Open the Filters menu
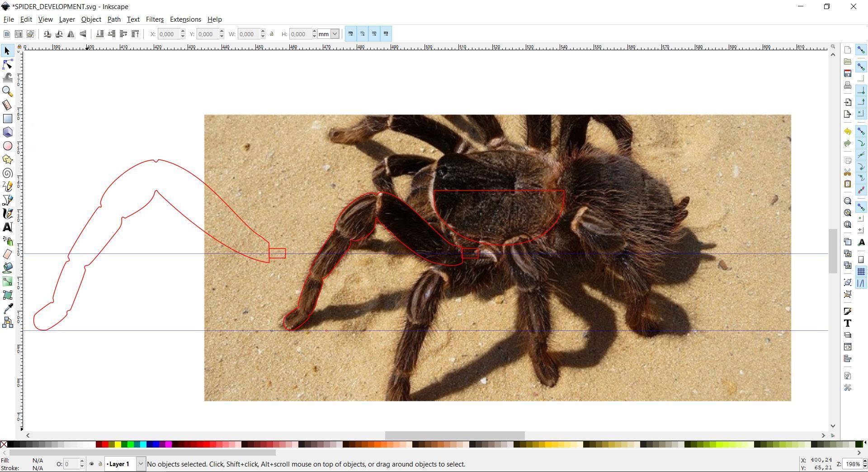The width and height of the screenshot is (868, 472). pos(155,19)
